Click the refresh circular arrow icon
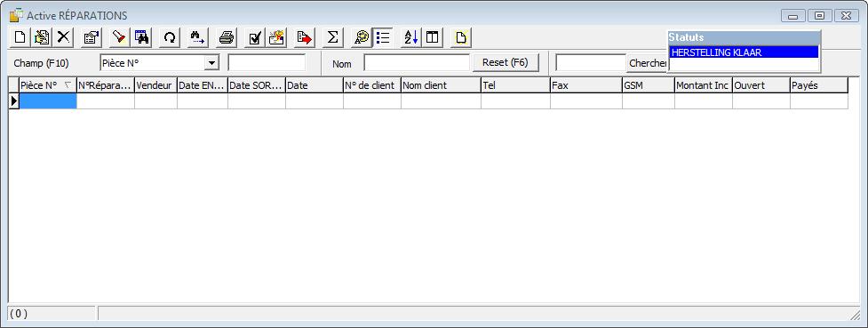 click(x=170, y=37)
